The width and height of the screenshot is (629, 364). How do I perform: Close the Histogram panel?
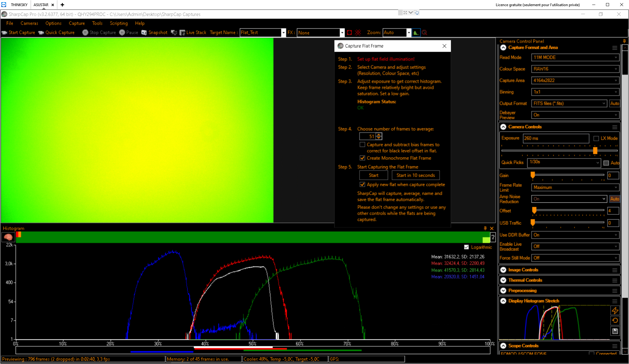[x=492, y=228]
